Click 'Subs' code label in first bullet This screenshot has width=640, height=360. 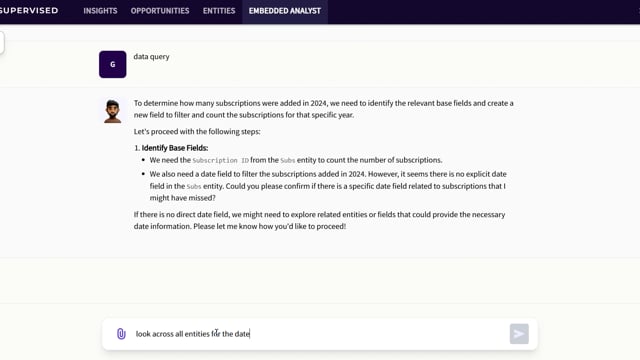[x=288, y=160]
